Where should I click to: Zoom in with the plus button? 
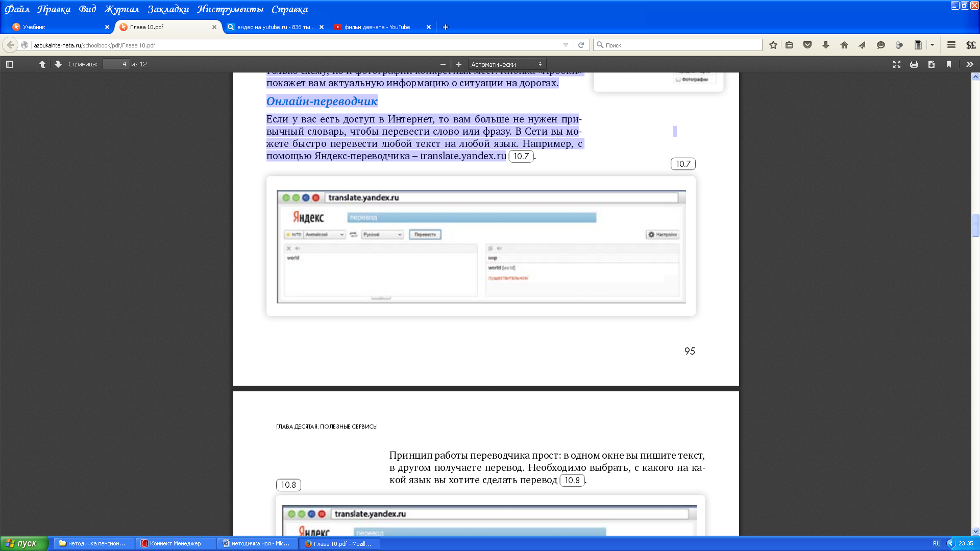459,64
